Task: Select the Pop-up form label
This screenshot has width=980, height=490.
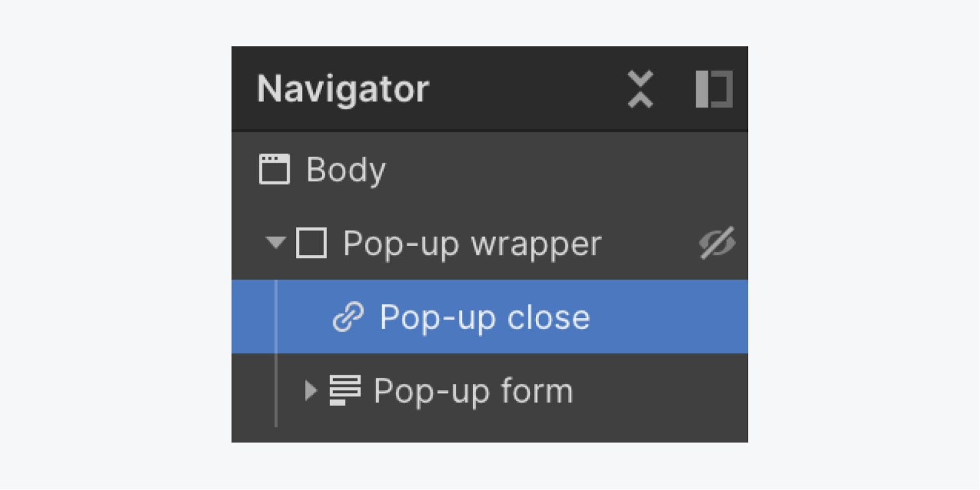Action: point(473,391)
